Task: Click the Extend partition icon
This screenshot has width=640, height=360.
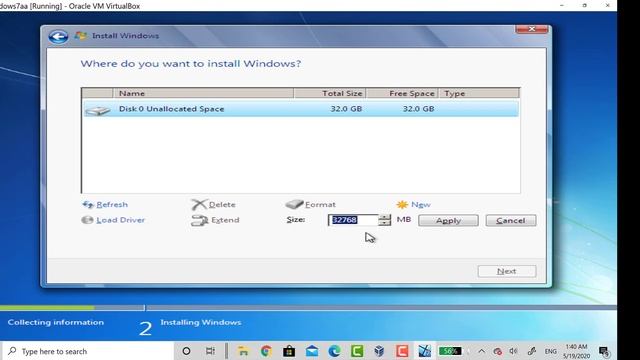Action: pos(200,221)
